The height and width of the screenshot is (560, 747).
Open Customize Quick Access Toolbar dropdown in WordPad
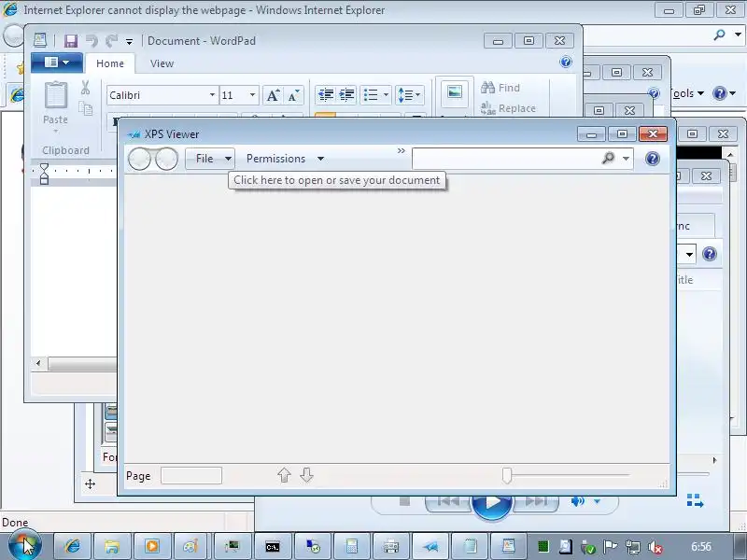tap(129, 42)
